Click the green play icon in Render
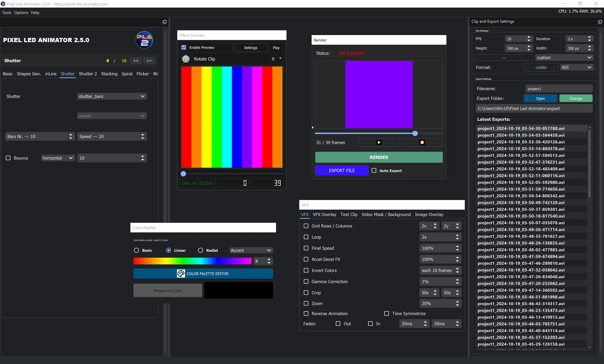Screen dimensions: 604x364 pos(379,142)
